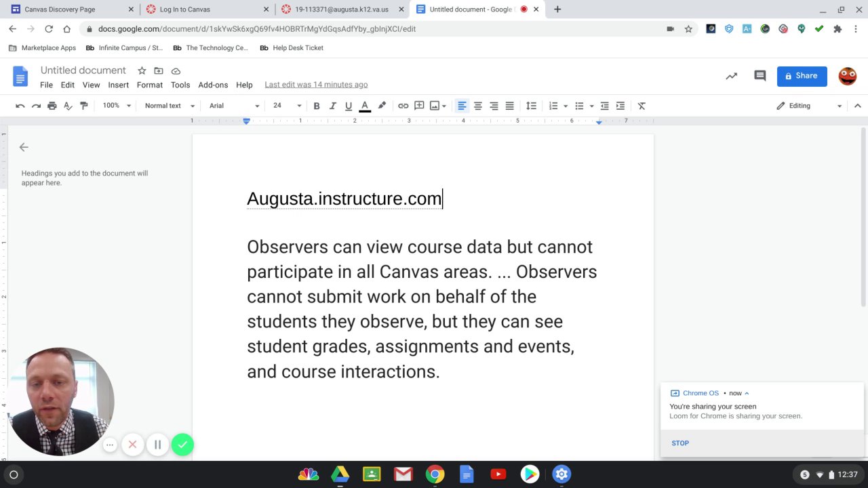Expand image insert options arrow
Image resolution: width=868 pixels, height=488 pixels.
point(444,106)
